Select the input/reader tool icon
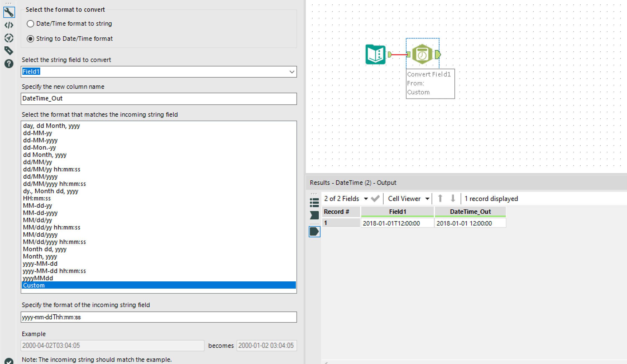Image resolution: width=627 pixels, height=364 pixels. coord(376,54)
